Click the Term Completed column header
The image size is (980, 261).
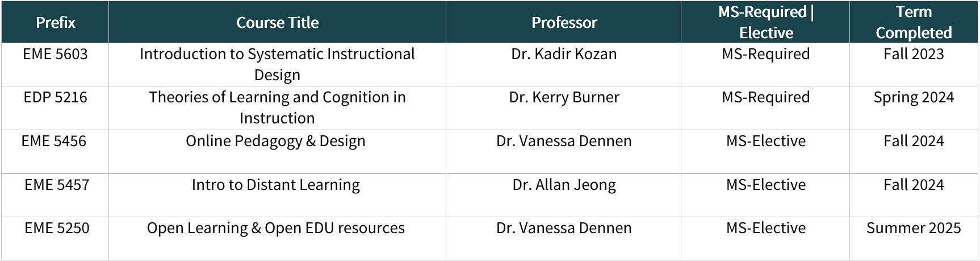(914, 22)
